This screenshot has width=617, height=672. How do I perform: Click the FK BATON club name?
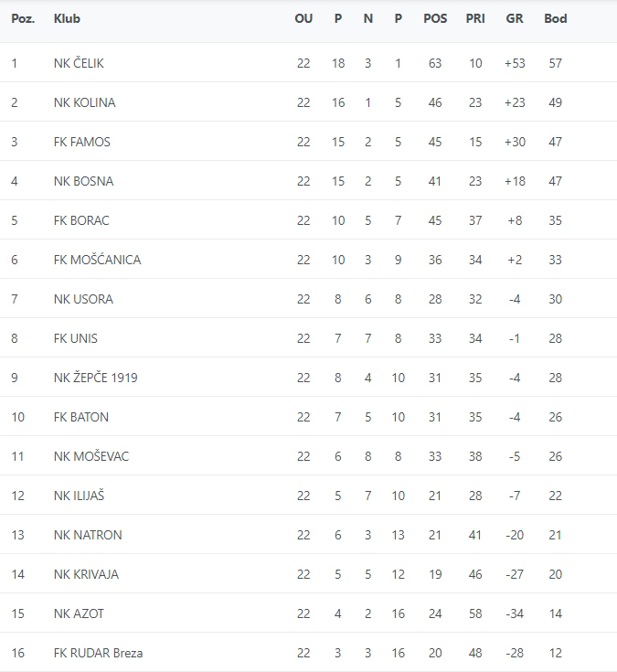(81, 417)
